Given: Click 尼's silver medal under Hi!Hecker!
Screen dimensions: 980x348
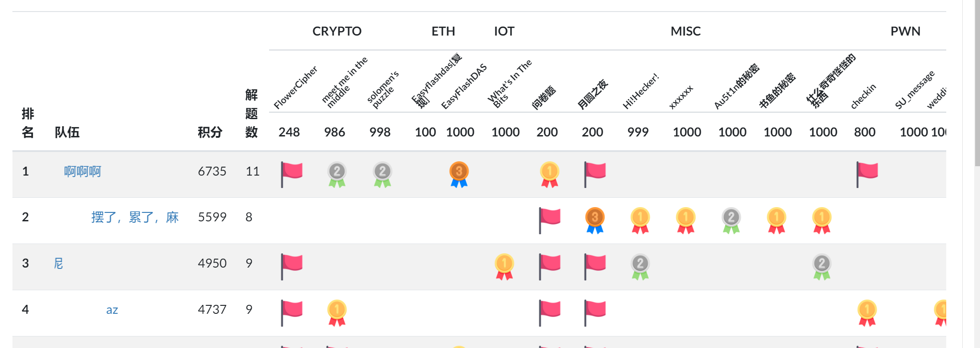Looking at the screenshot, I should coord(640,267).
